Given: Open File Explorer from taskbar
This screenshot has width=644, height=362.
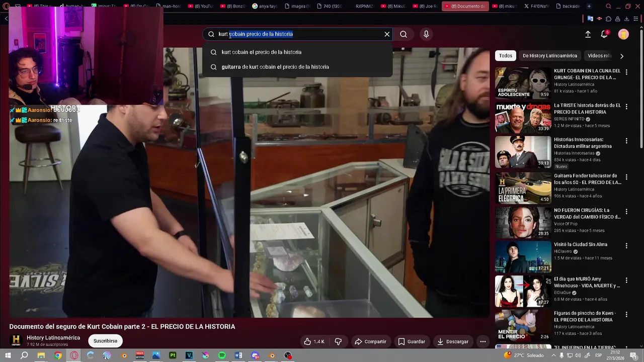Looking at the screenshot, I should 41,355.
